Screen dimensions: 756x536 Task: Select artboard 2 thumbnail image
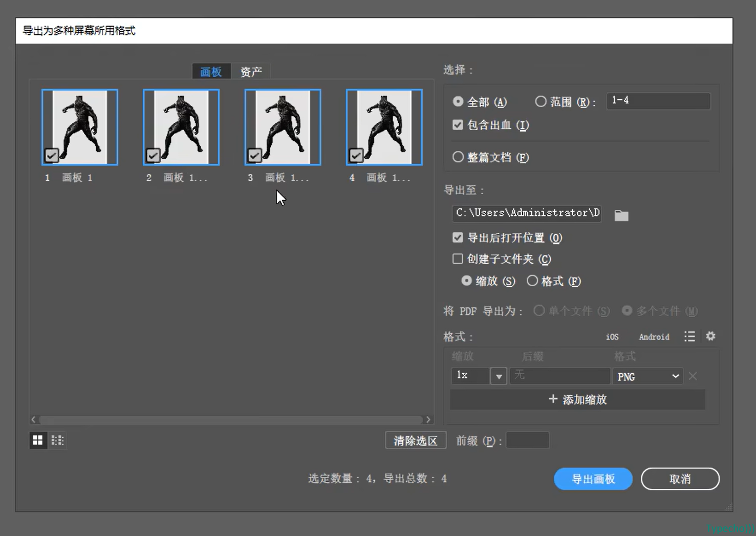[x=181, y=127]
